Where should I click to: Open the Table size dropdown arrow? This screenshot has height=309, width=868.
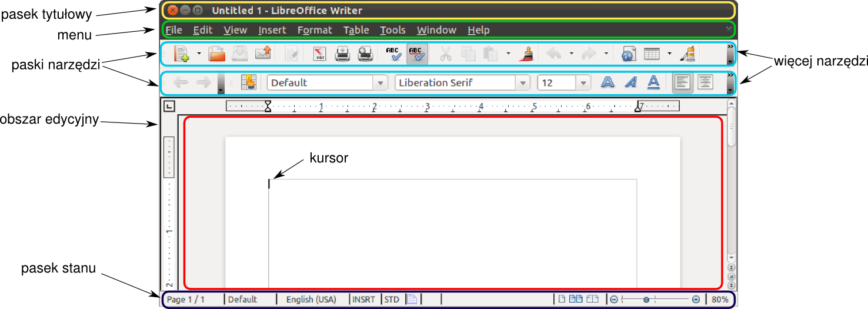tap(669, 54)
